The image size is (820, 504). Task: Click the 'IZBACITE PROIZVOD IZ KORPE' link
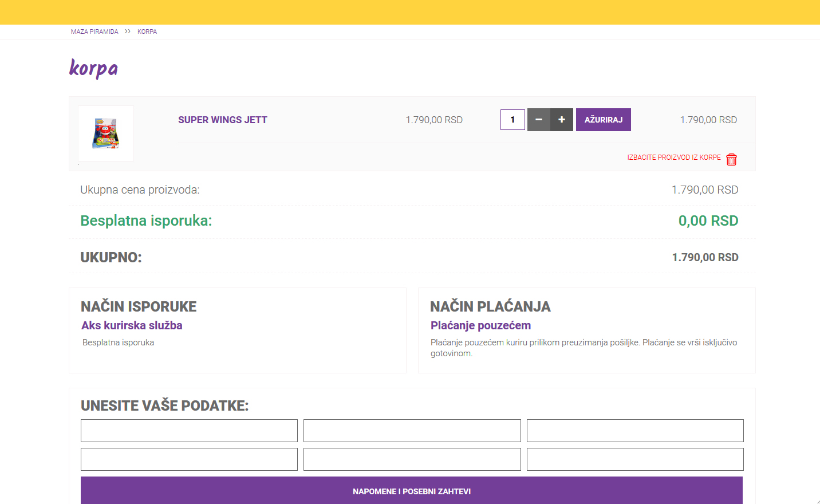pyautogui.click(x=674, y=157)
